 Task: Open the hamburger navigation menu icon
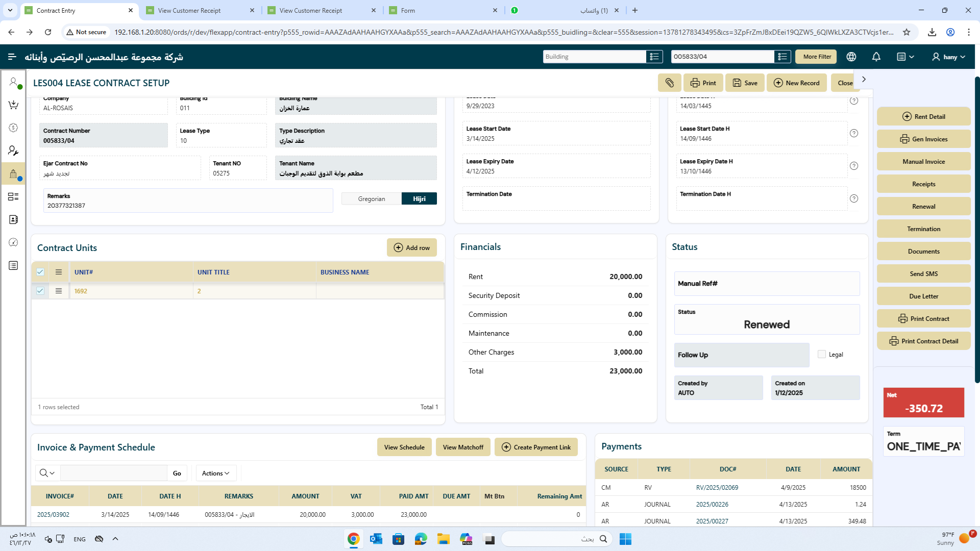12,57
